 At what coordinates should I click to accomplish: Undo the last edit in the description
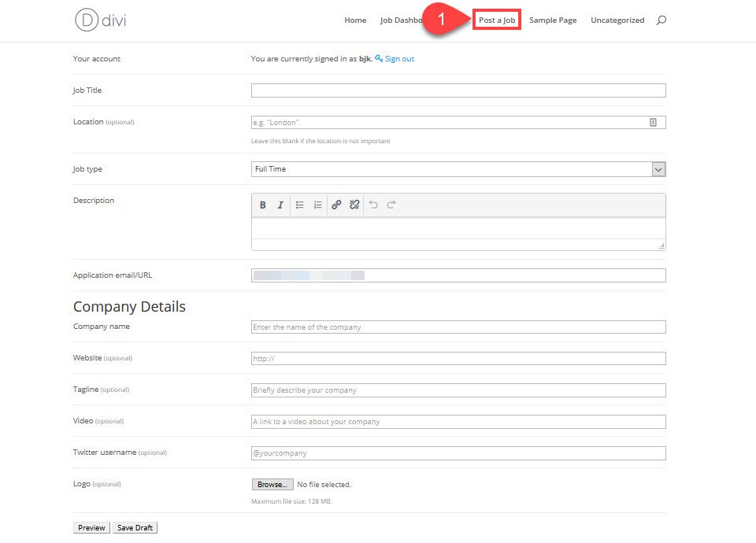372,205
